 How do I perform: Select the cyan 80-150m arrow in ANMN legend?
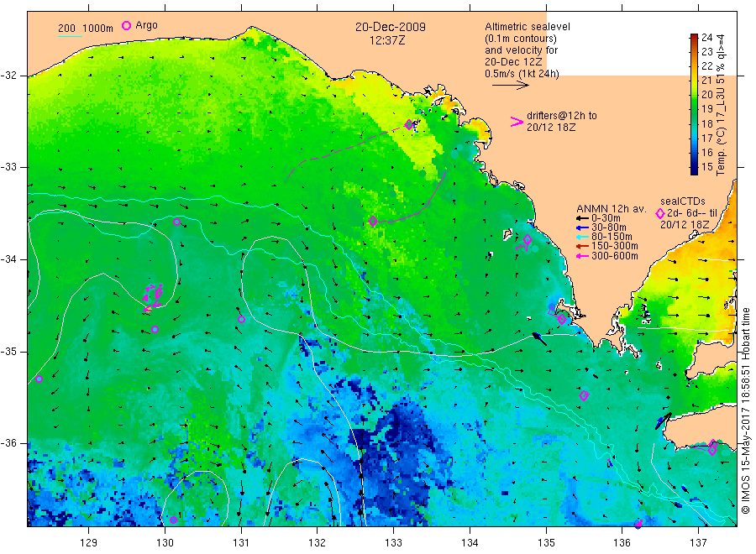pyautogui.click(x=582, y=237)
